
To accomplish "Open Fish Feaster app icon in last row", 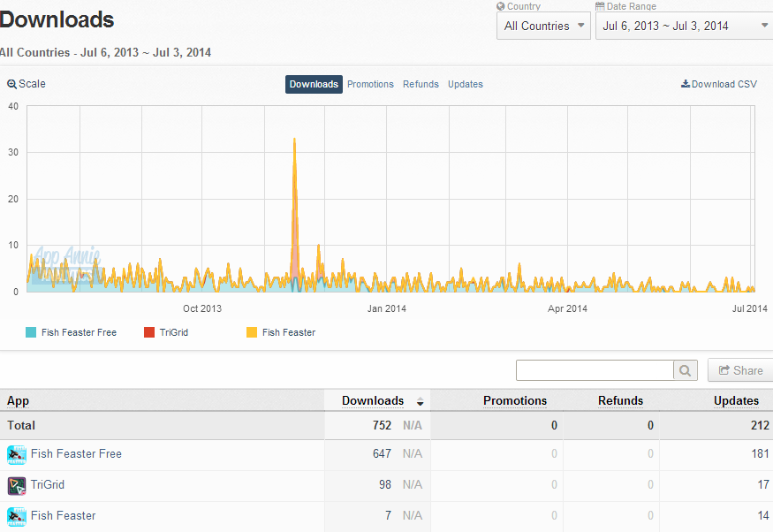I will point(17,516).
